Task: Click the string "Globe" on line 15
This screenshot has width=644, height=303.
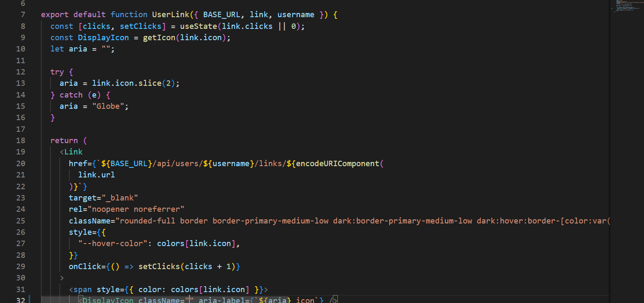Action: point(110,106)
